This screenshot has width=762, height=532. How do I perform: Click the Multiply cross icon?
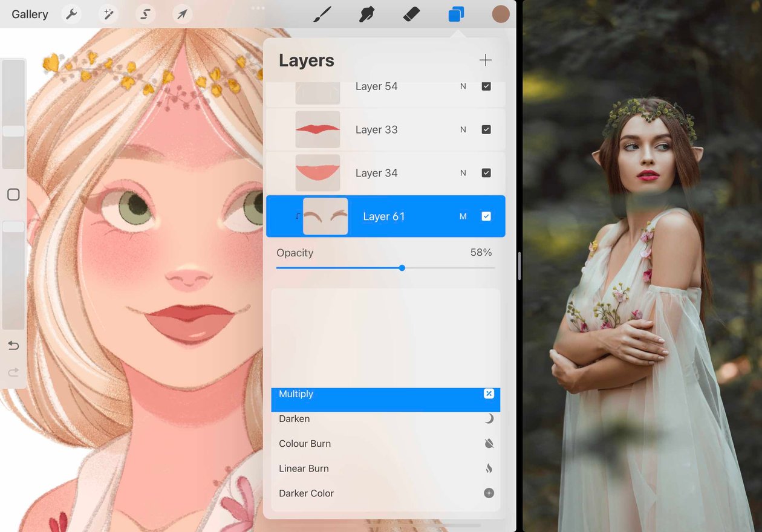(x=489, y=394)
